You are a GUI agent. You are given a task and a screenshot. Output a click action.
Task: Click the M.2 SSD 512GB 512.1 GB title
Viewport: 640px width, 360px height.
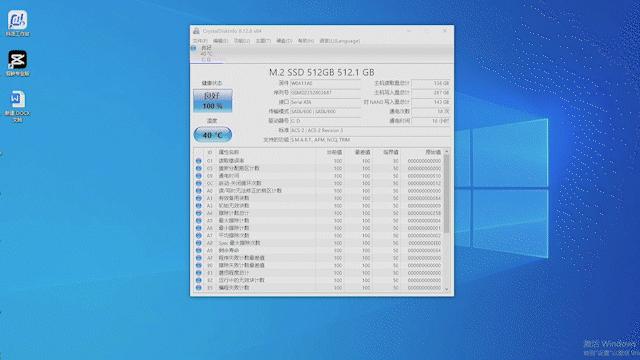tap(322, 72)
